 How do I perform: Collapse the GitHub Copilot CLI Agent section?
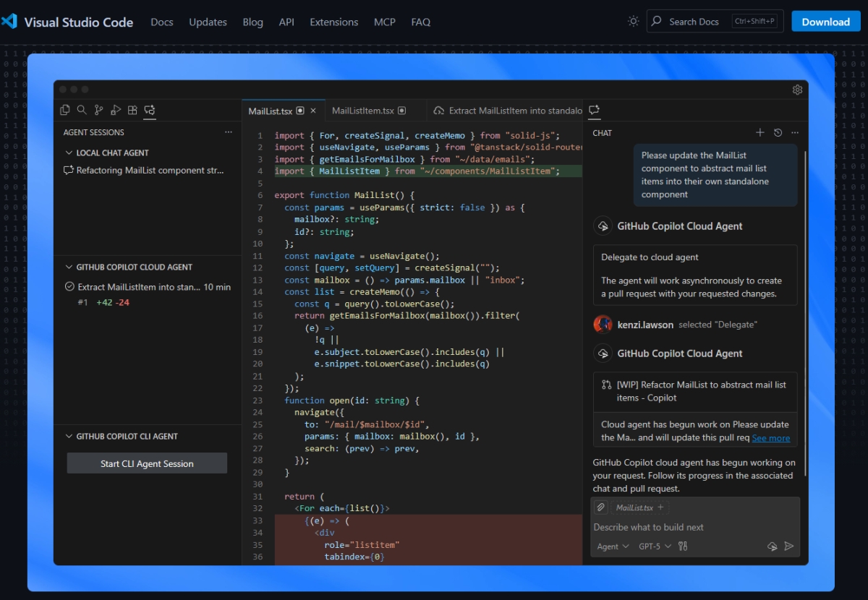coord(69,437)
